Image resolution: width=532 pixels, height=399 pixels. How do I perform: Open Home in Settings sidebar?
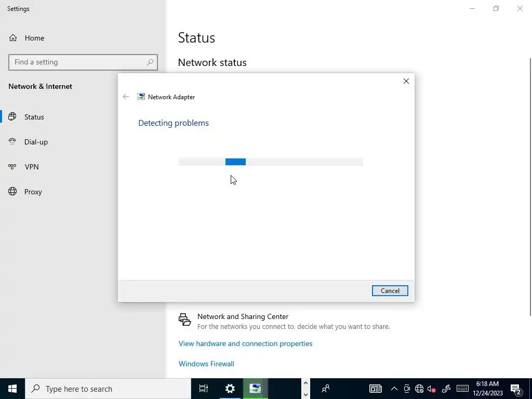pyautogui.click(x=34, y=38)
